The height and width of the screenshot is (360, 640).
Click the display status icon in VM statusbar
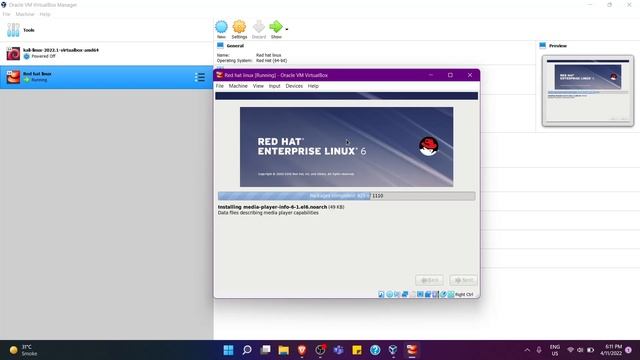pyautogui.click(x=428, y=294)
